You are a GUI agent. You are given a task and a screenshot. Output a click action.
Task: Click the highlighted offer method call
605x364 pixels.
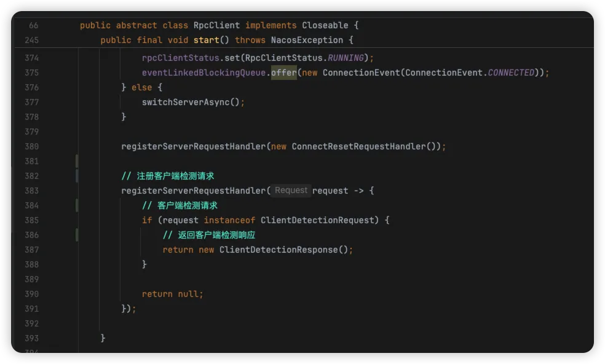pyautogui.click(x=284, y=73)
